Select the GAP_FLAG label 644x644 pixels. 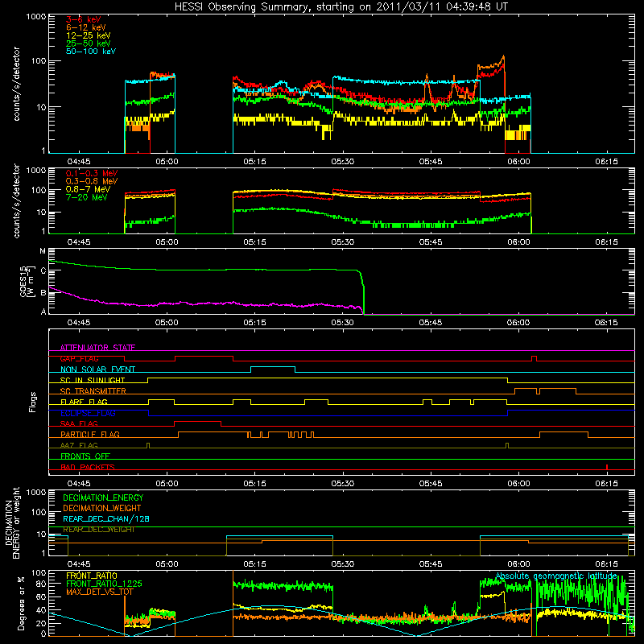pos(79,358)
